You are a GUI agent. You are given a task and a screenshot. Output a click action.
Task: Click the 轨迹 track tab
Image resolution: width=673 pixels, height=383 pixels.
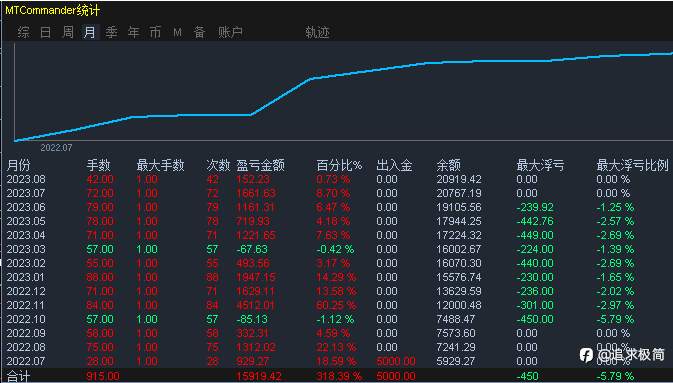[x=317, y=32]
